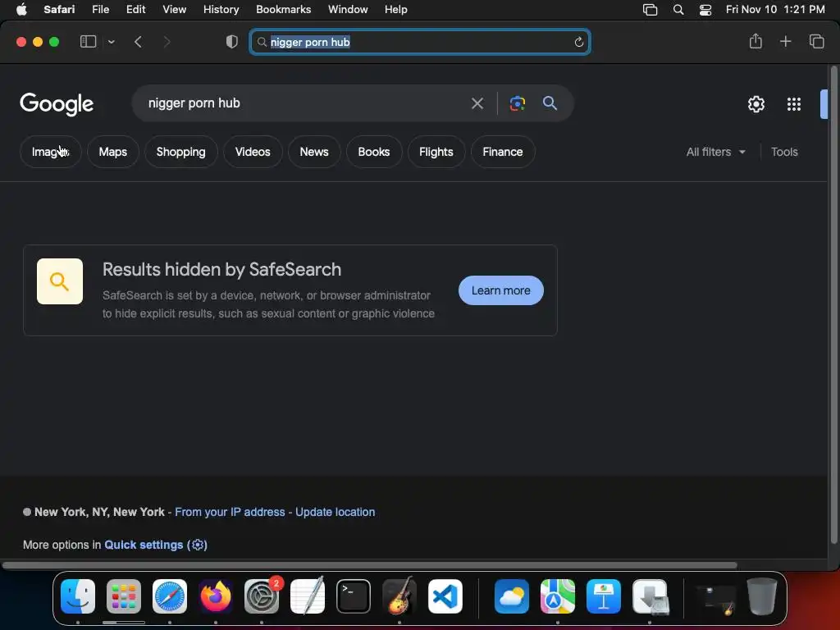Open Quick settings link at the bottom
Image resolution: width=840 pixels, height=630 pixels.
pyautogui.click(x=155, y=545)
